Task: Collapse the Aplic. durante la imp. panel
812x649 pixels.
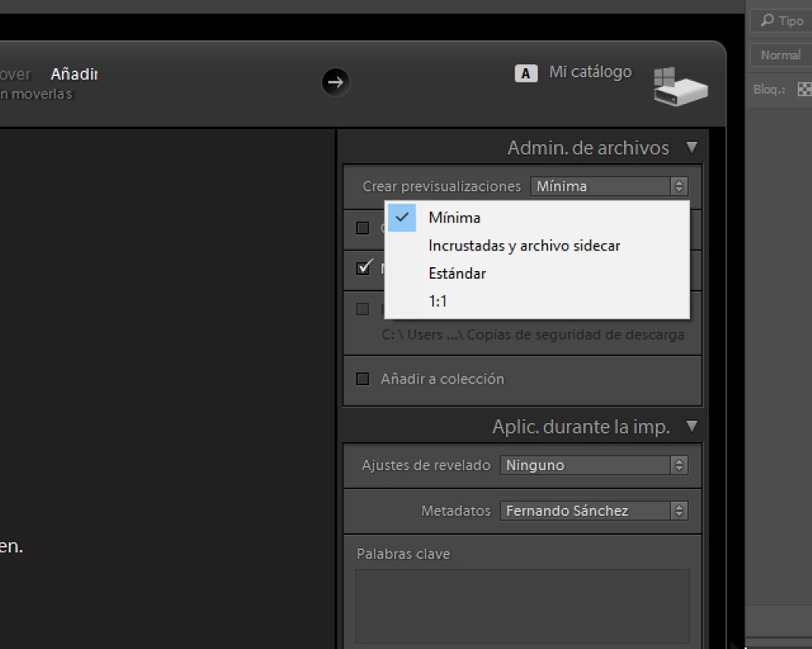Action: click(x=691, y=426)
